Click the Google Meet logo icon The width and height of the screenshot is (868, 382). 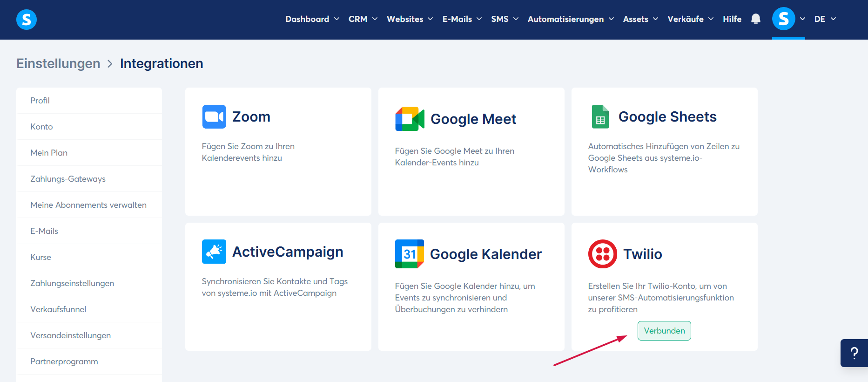[410, 119]
